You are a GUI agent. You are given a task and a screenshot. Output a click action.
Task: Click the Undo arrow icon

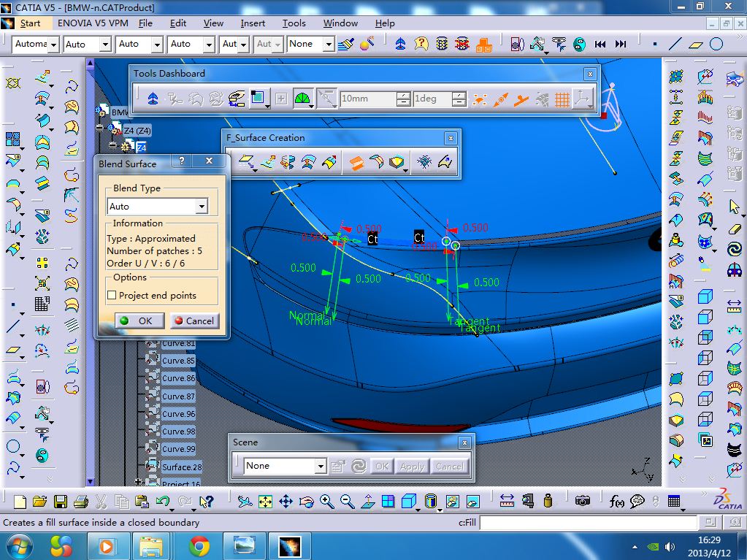163,502
